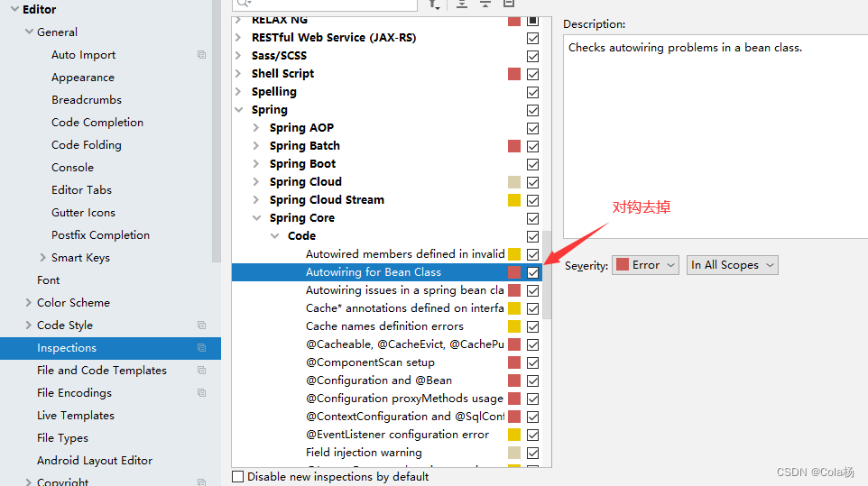The height and width of the screenshot is (486, 868).
Task: Expand the Spring AOP group
Action: pos(255,128)
